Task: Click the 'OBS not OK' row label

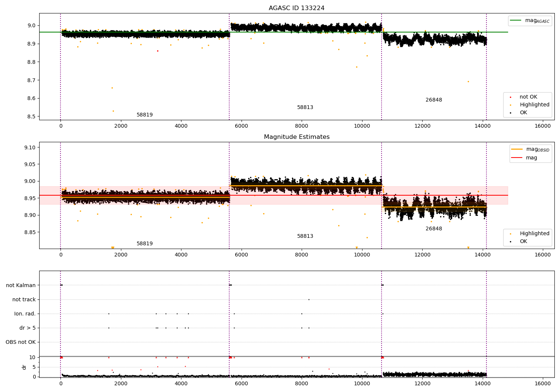Action: (21, 342)
